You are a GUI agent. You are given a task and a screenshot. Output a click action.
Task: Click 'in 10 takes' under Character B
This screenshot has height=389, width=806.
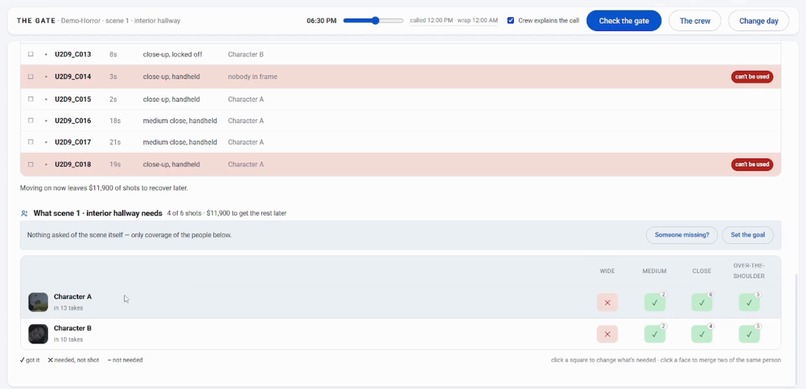point(68,340)
